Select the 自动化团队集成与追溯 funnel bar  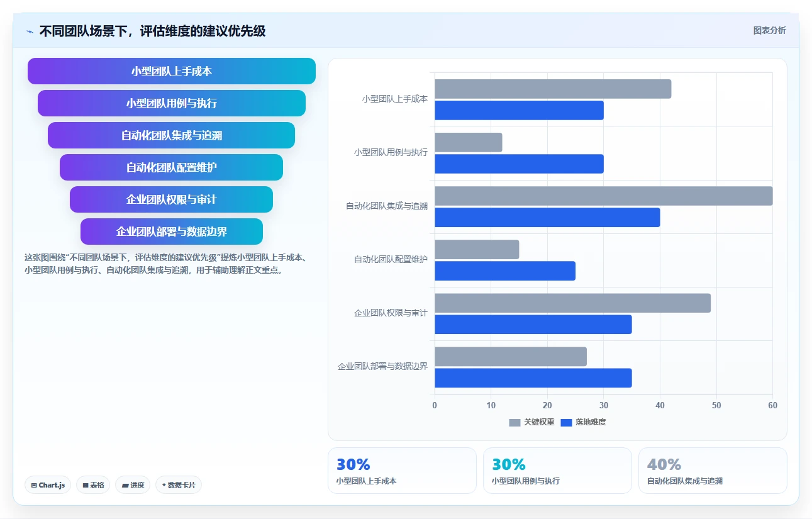(172, 135)
